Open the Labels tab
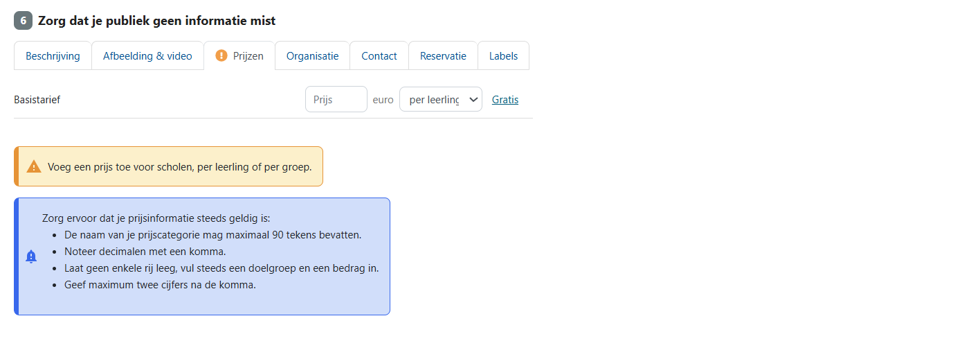 coord(503,56)
